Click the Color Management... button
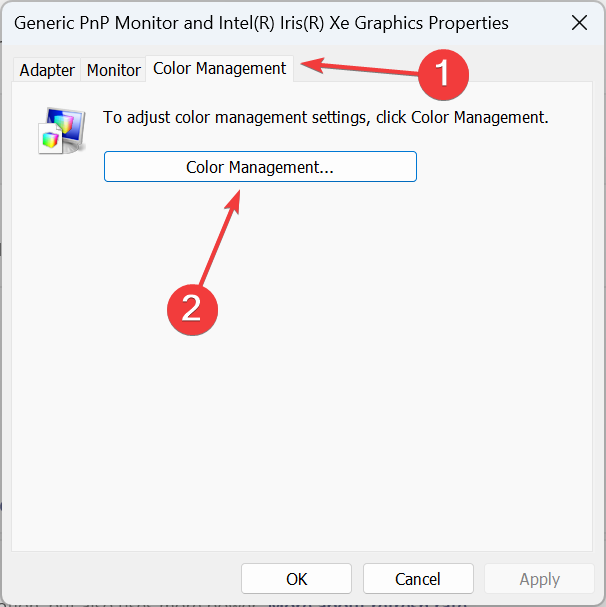The height and width of the screenshot is (607, 606). coord(260,167)
